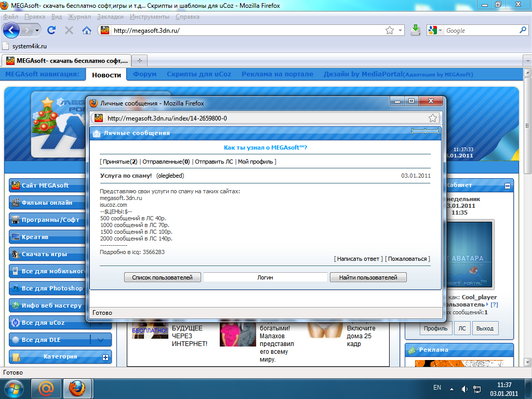Open the Журнал menu
Screen dimensions: 532x399
(x=79, y=17)
